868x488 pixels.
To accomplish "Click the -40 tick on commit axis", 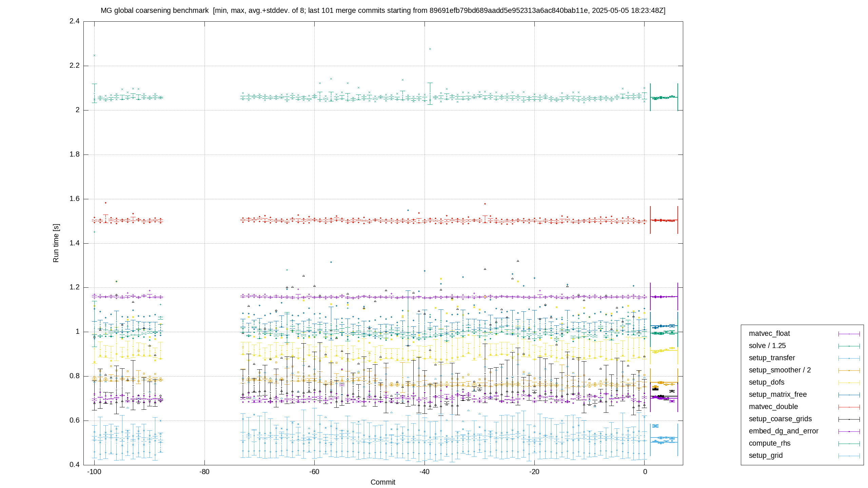I will 424,472.
